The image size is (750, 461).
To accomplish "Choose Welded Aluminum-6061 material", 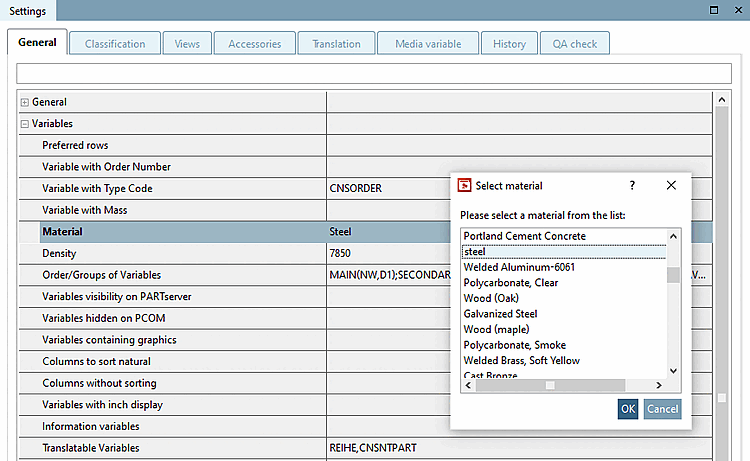I will point(519,267).
